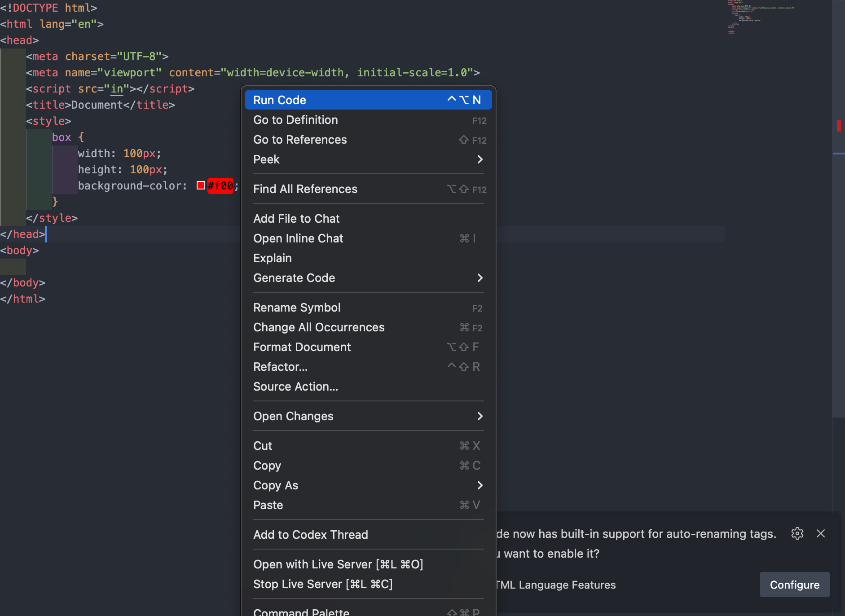Click the minimap code preview
Image resolution: width=845 pixels, height=616 pixels.
click(x=759, y=17)
